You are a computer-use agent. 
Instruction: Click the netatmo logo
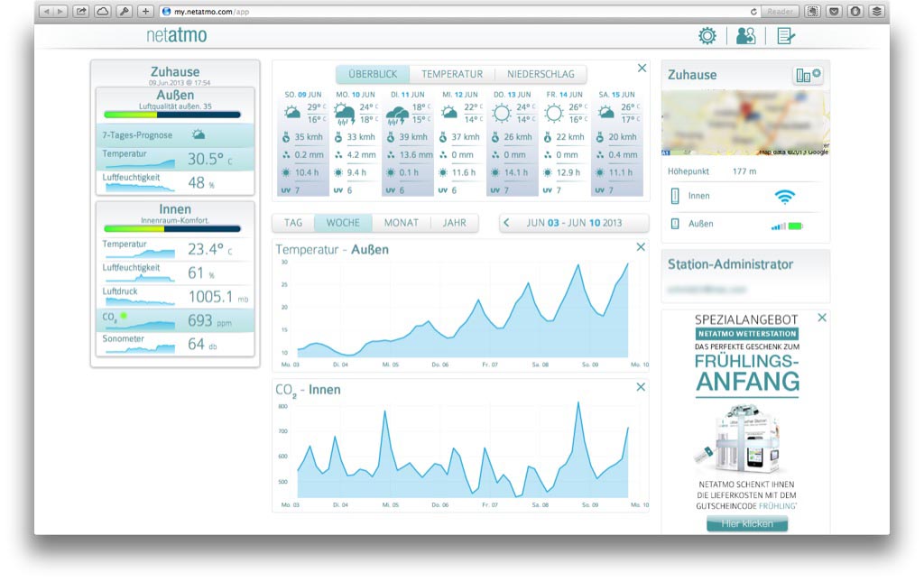click(x=177, y=35)
